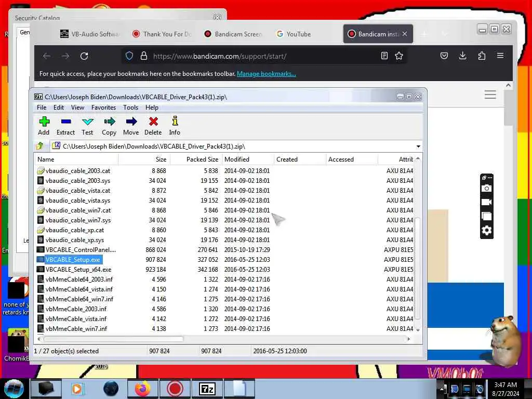The width and height of the screenshot is (532, 399).
Task: Click the 7-Zip Add toolbar icon
Action: coord(44,122)
